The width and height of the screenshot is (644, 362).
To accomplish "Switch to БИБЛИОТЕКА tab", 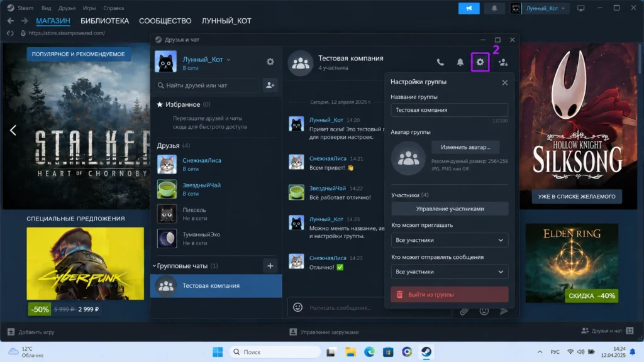I will point(105,21).
